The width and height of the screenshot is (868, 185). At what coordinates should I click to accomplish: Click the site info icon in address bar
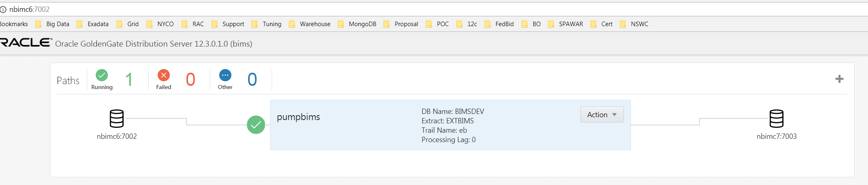click(3, 9)
